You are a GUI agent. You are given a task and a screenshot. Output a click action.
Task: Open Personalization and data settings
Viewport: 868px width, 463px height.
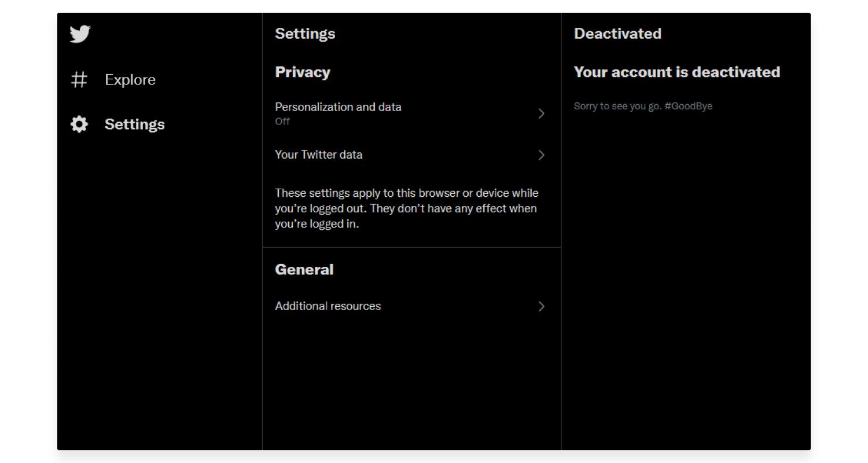tap(411, 113)
